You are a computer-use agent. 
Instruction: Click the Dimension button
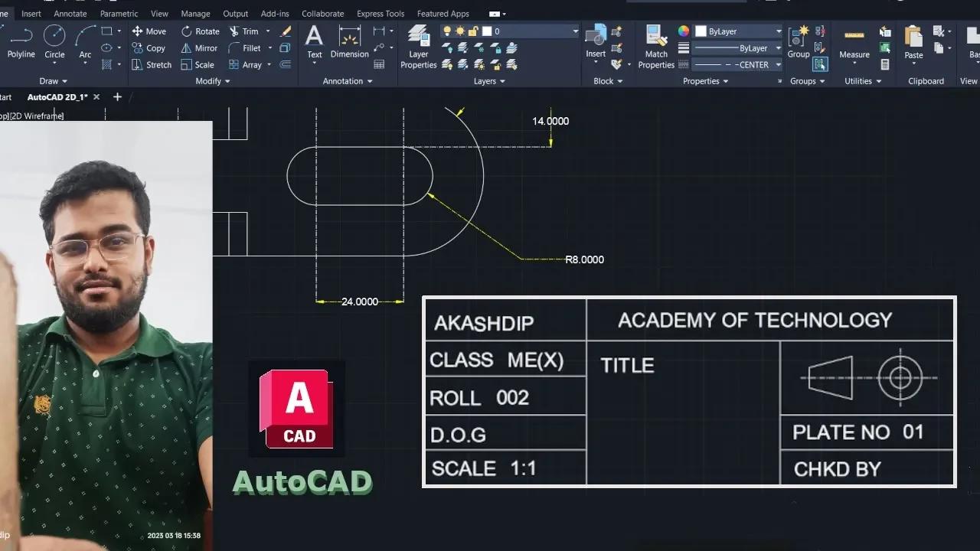349,42
